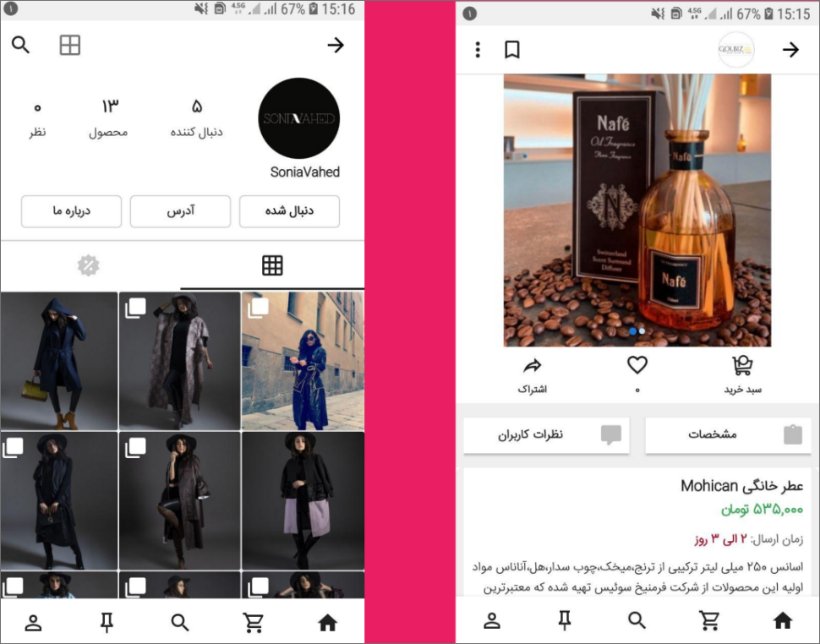This screenshot has height=644, width=820.
Task: Open product with brown long coat and hat
Action: pos(179,500)
